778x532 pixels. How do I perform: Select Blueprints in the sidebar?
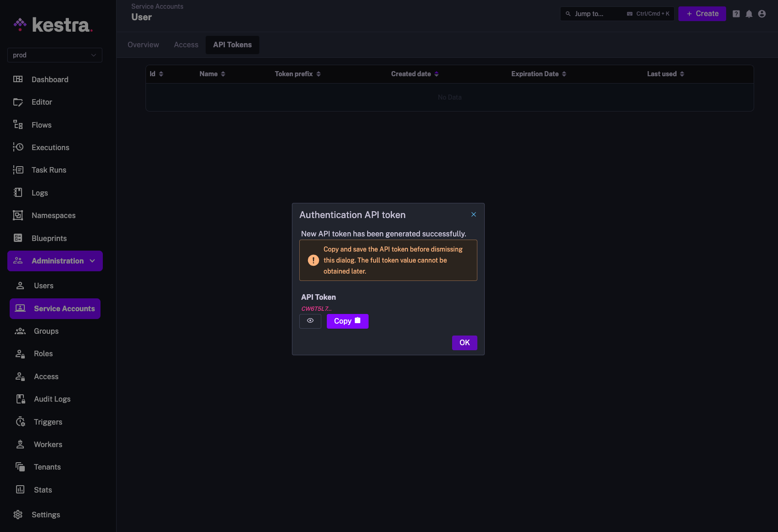pos(49,238)
